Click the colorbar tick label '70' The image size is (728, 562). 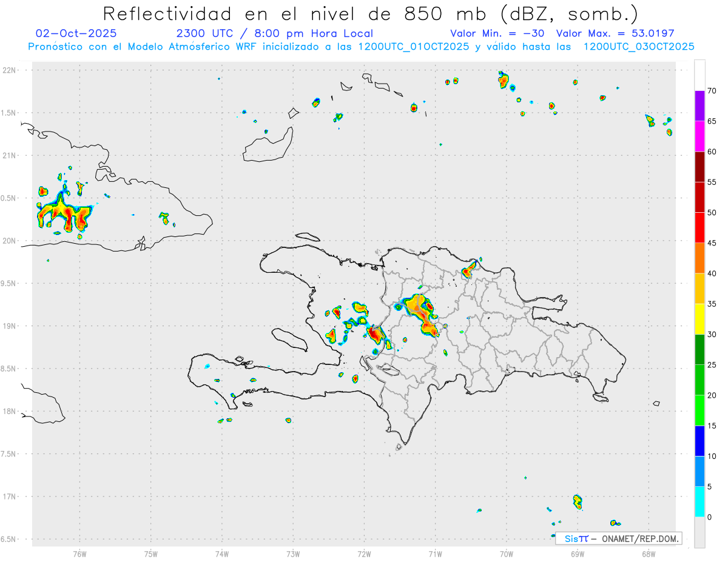pyautogui.click(x=712, y=91)
